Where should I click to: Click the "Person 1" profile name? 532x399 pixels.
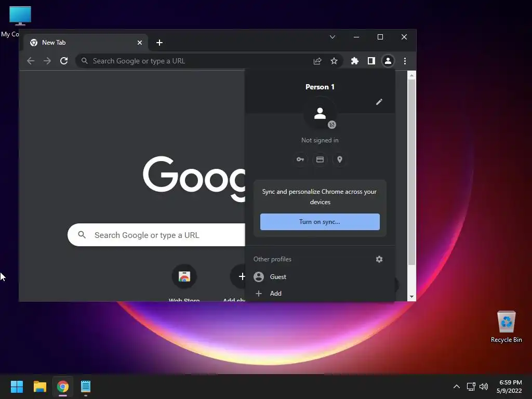[320, 87]
